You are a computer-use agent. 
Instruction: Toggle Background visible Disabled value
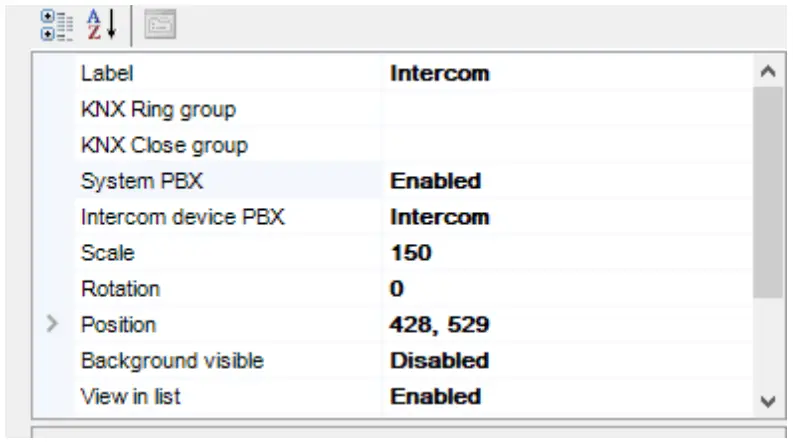click(x=439, y=360)
